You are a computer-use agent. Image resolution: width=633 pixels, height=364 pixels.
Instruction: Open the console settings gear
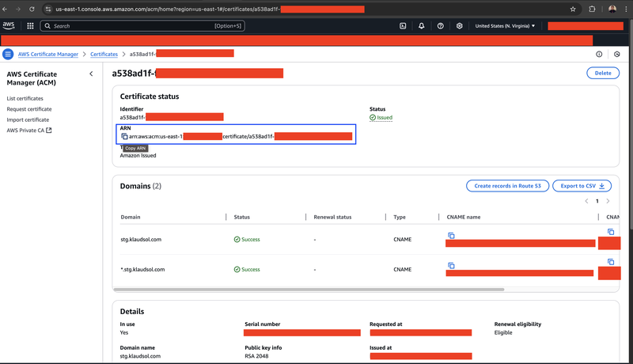pyautogui.click(x=460, y=26)
